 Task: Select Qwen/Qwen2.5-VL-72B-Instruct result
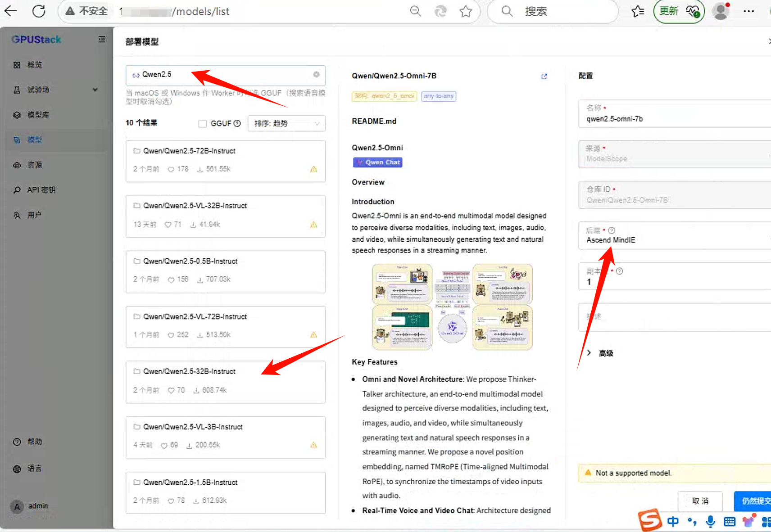[x=226, y=327]
